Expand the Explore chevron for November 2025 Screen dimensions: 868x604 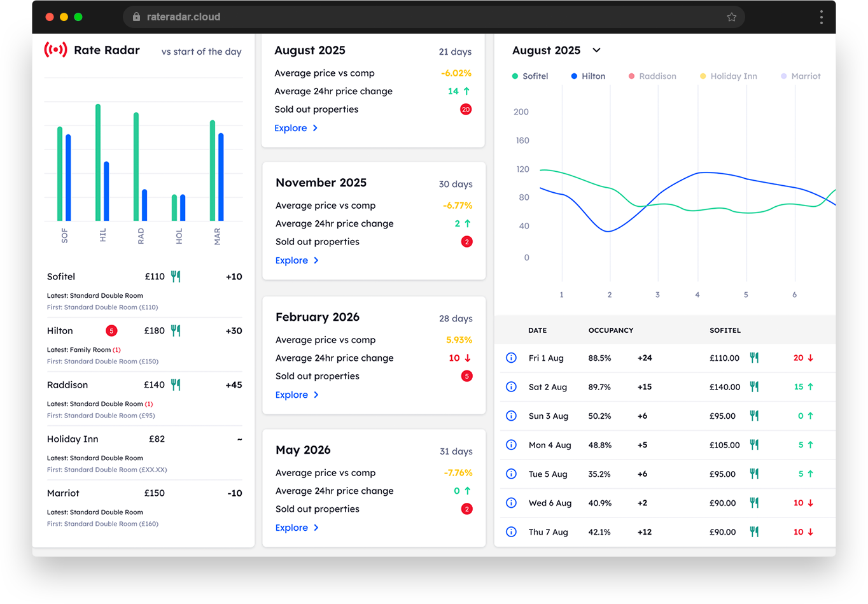pyautogui.click(x=316, y=260)
